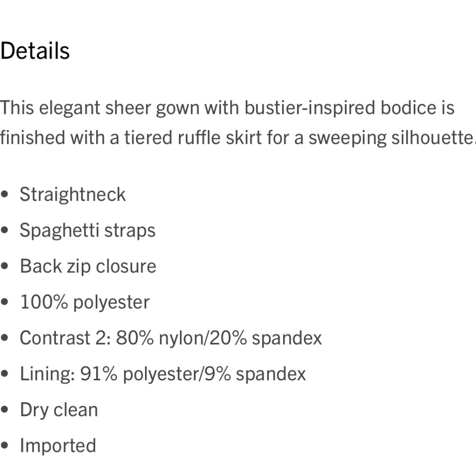Screen dimensions: 476x476
Task: Click the bullet next to "100% polyester"
Action: click(5, 302)
